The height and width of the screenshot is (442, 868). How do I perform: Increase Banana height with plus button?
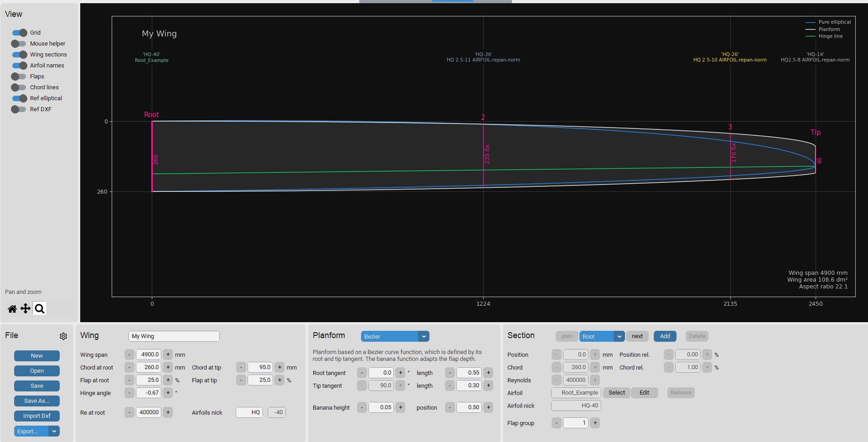click(x=400, y=407)
